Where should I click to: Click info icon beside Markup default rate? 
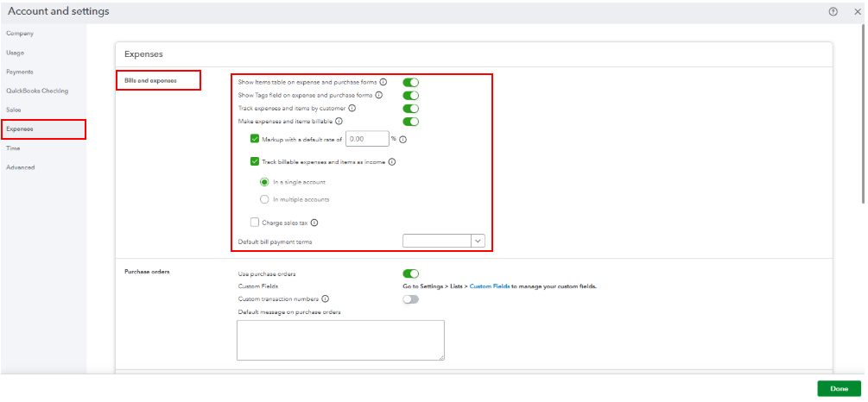[403, 140]
